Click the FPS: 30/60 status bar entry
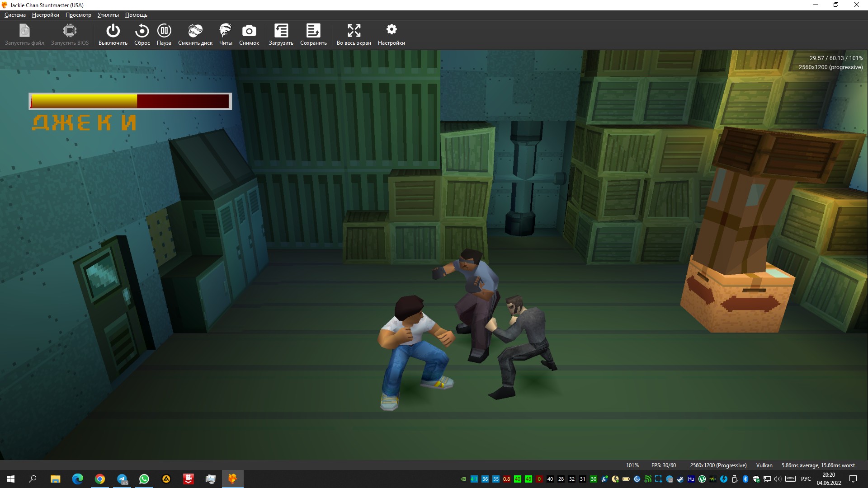 point(664,465)
